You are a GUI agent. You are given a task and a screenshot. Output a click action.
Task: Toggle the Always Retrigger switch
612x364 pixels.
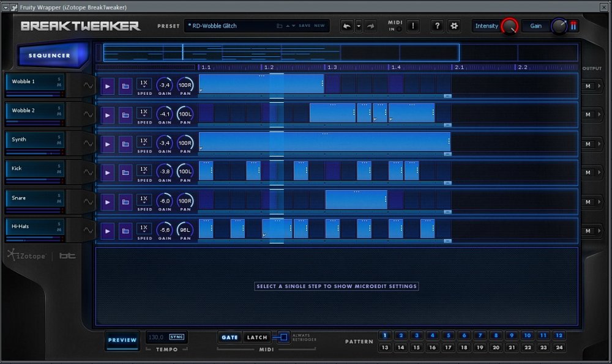[283, 336]
